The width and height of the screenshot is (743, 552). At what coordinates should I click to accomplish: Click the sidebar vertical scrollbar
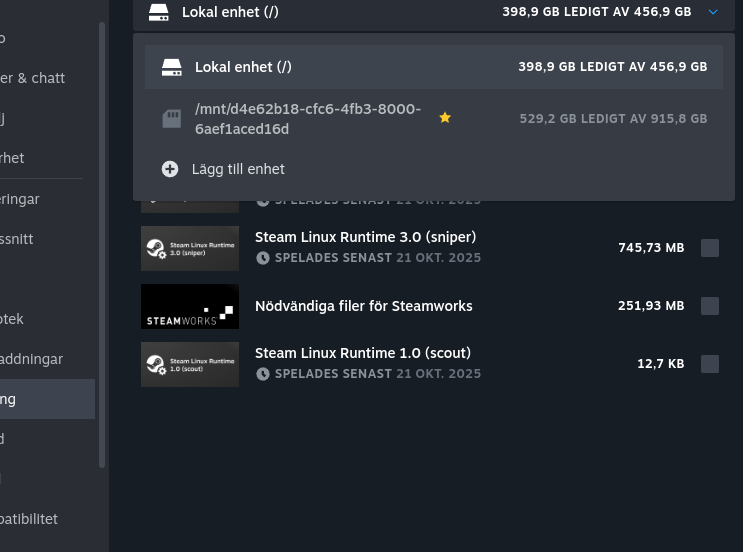point(101,240)
